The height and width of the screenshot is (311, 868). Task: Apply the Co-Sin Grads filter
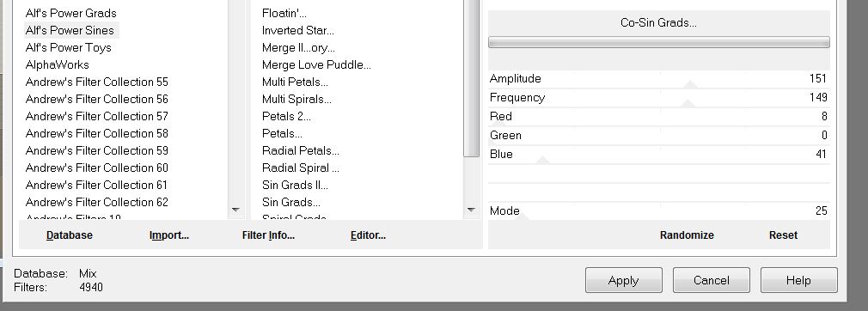pos(623,281)
